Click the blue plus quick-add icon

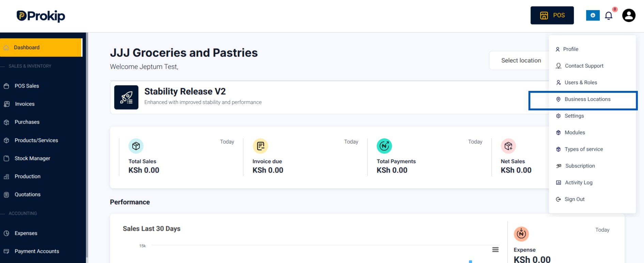click(593, 15)
